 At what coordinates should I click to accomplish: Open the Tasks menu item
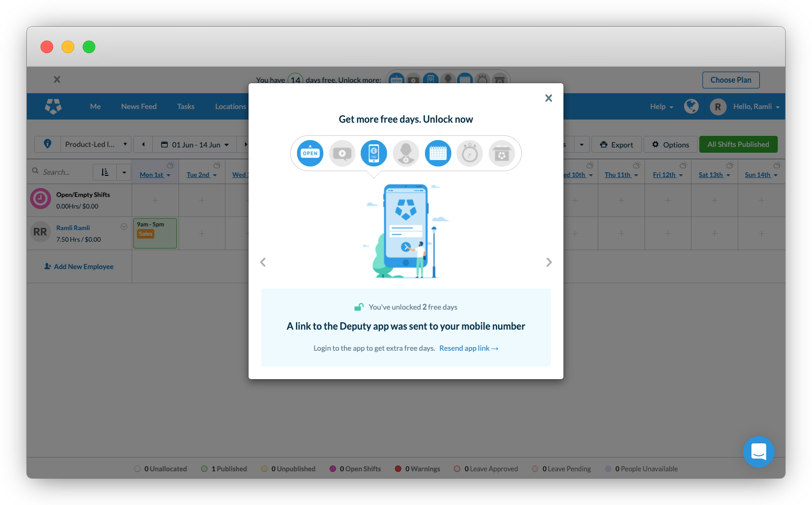(185, 106)
